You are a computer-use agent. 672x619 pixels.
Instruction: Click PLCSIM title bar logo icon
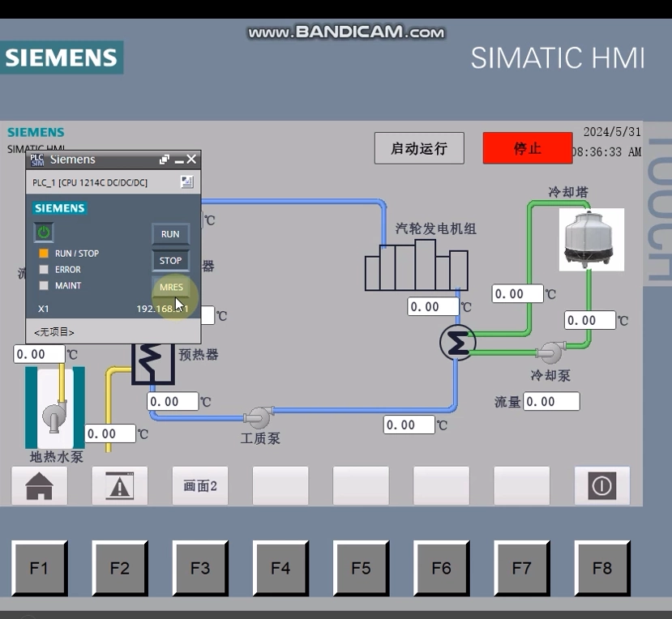tap(36, 160)
